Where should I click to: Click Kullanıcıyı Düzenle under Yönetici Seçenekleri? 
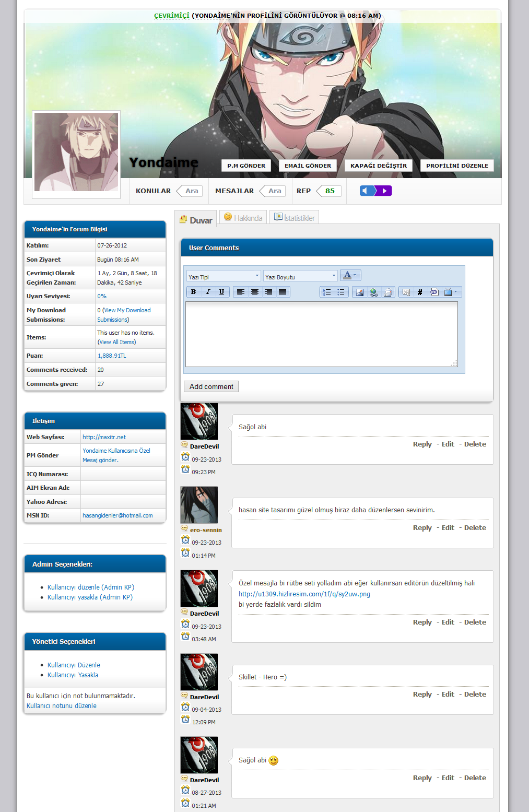[x=74, y=665]
